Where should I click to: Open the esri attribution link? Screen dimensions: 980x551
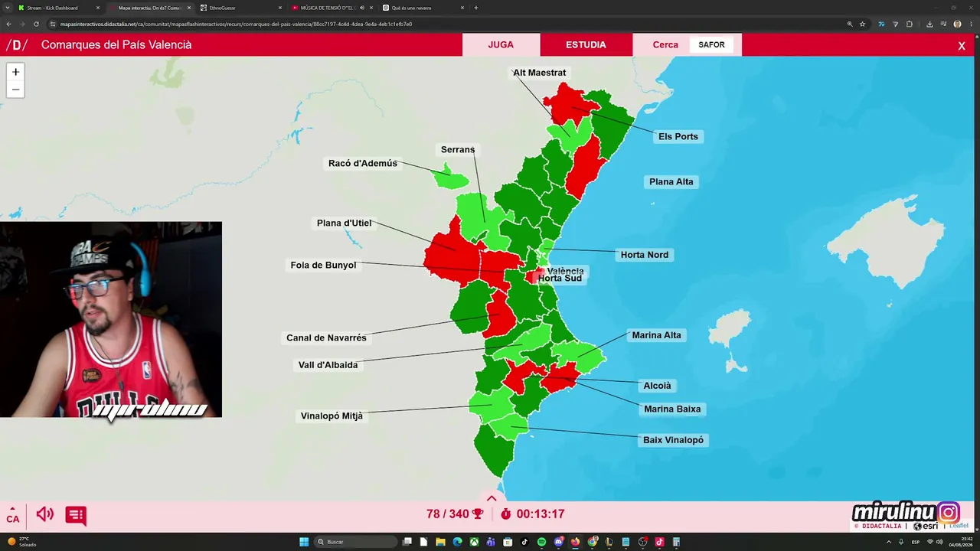925,526
